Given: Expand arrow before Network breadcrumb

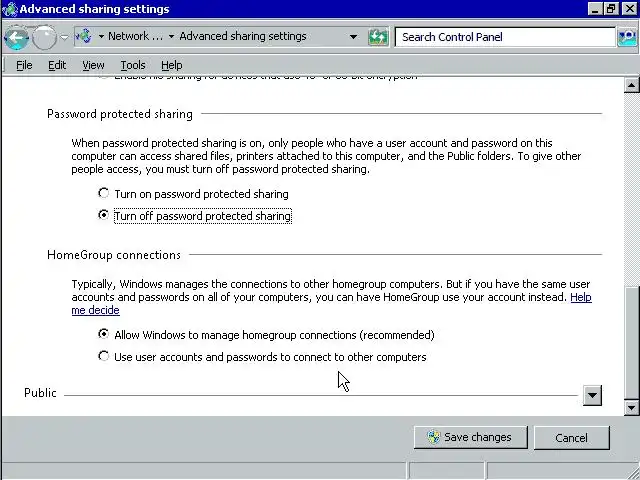Looking at the screenshot, I should point(101,37).
